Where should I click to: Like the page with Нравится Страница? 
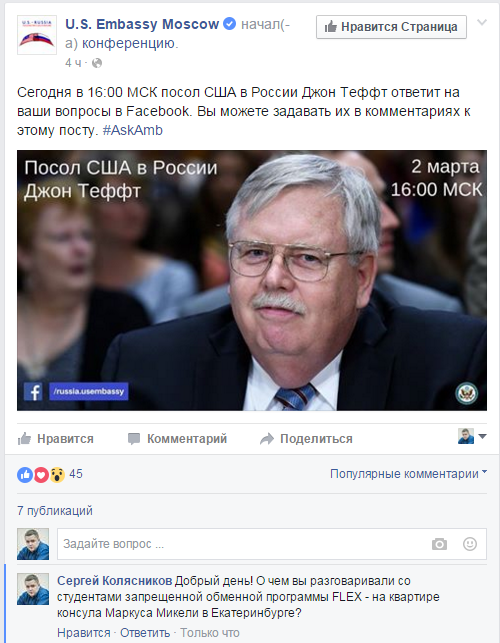point(391,27)
